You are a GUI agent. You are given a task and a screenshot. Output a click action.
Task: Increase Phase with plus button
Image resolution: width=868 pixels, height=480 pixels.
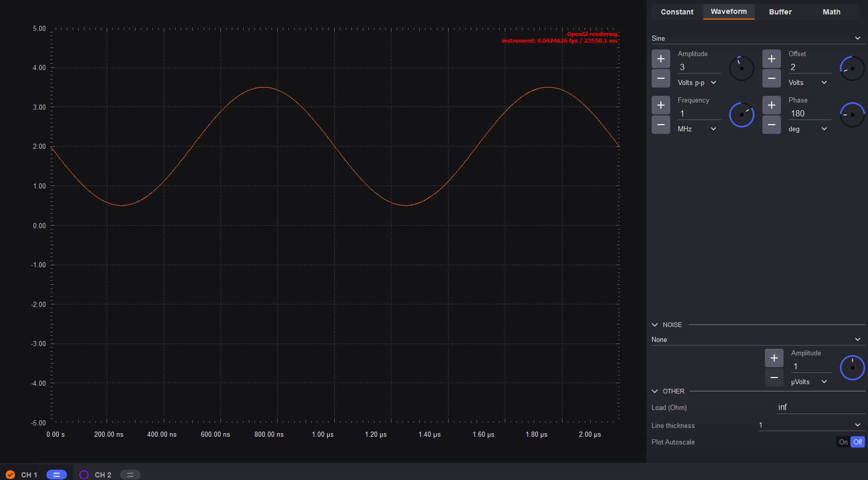[771, 105]
